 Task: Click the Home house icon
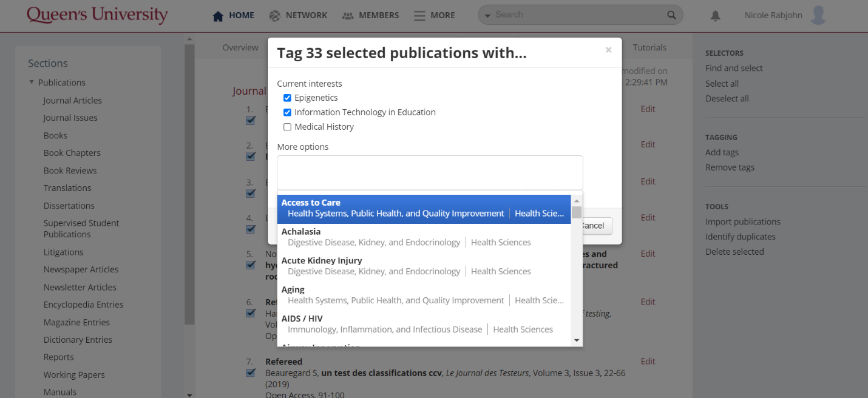click(x=219, y=16)
